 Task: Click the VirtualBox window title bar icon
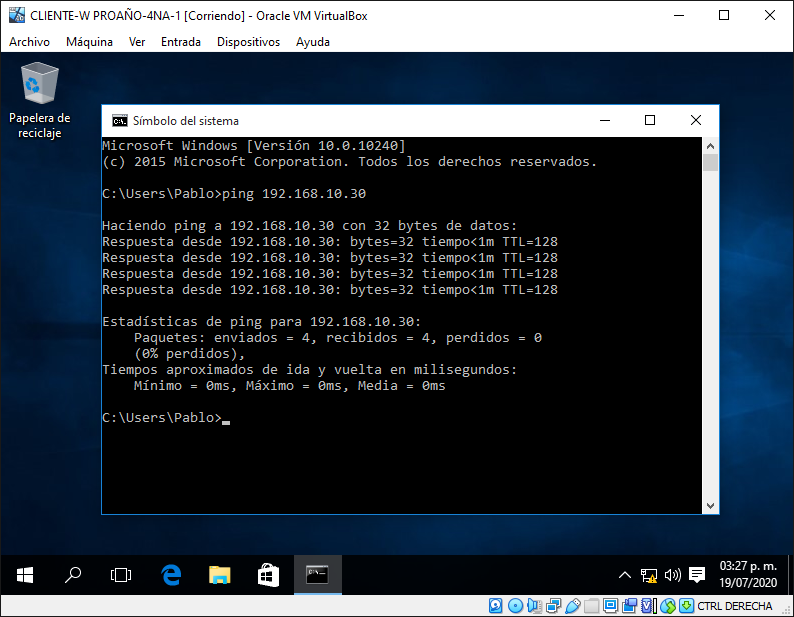[x=17, y=15]
